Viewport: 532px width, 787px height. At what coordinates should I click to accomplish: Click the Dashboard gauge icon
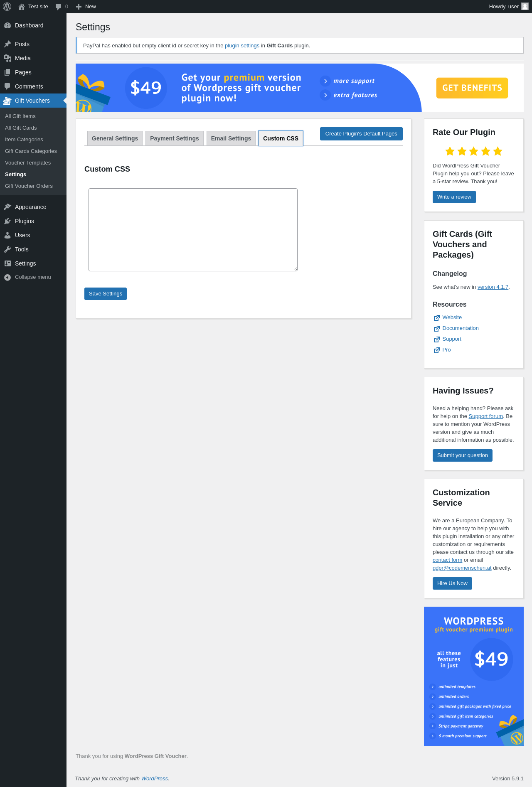[x=7, y=25]
